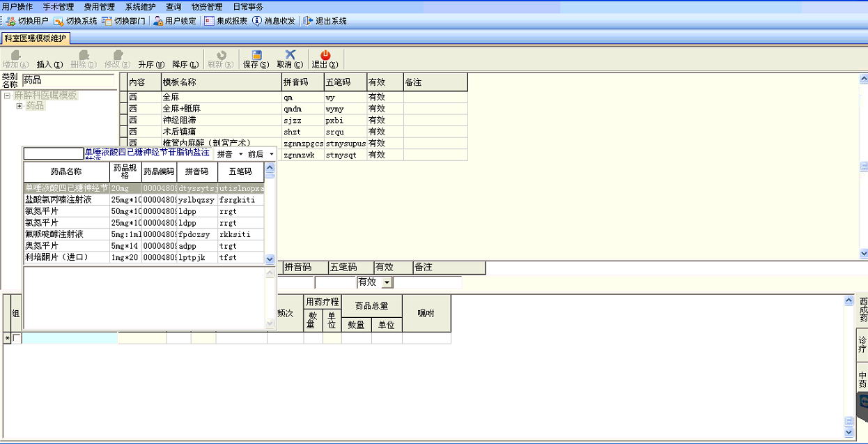Select drug 氯氮平片 50mg row
The image size is (868, 444).
pos(144,211)
